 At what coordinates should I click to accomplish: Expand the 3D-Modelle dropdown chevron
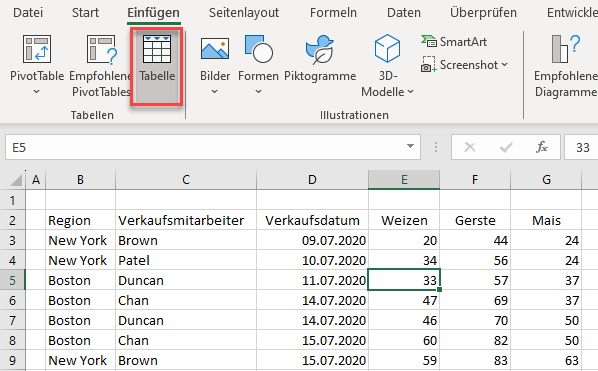coord(410,92)
